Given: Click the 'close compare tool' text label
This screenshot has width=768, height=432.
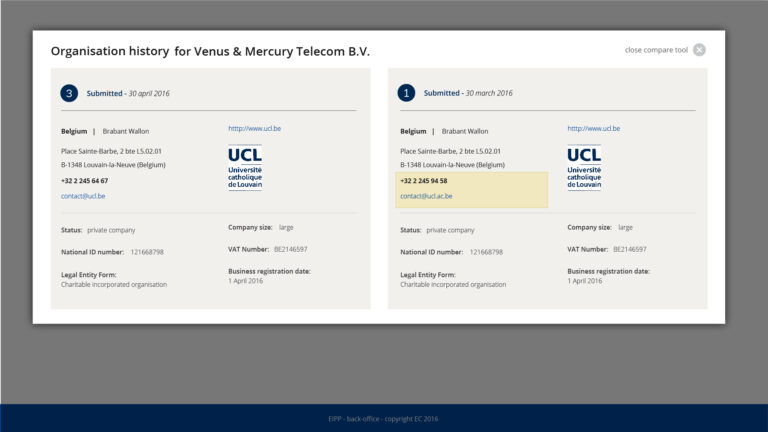Looking at the screenshot, I should [x=656, y=50].
